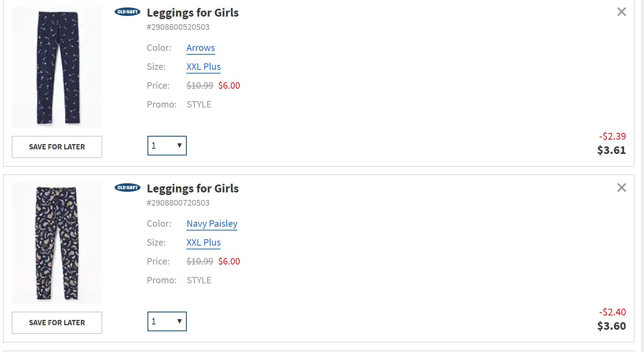Click the Old Navy logo beside the Navy Paisley leggings
The image size is (644, 352).
click(x=128, y=188)
